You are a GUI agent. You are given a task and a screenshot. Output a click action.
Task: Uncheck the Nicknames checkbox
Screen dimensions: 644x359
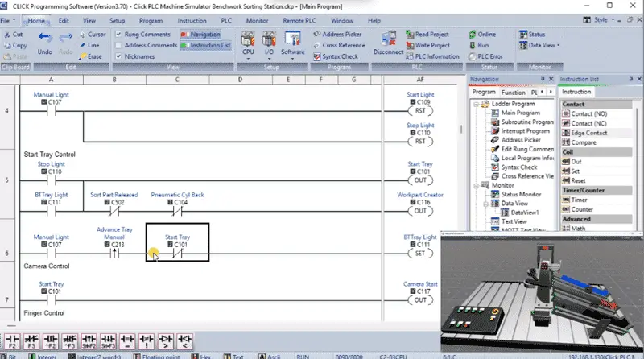pyautogui.click(x=118, y=56)
